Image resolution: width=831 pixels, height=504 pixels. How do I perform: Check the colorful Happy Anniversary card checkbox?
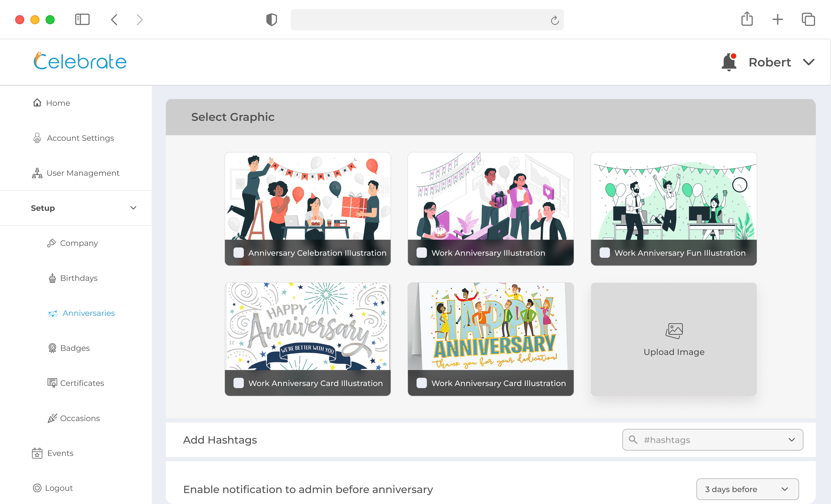(x=422, y=383)
